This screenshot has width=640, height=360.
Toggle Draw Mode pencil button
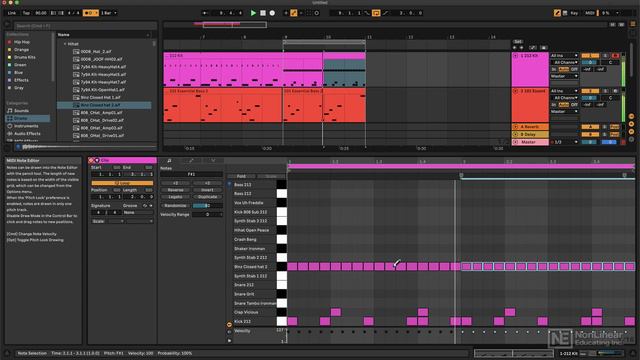click(x=557, y=13)
